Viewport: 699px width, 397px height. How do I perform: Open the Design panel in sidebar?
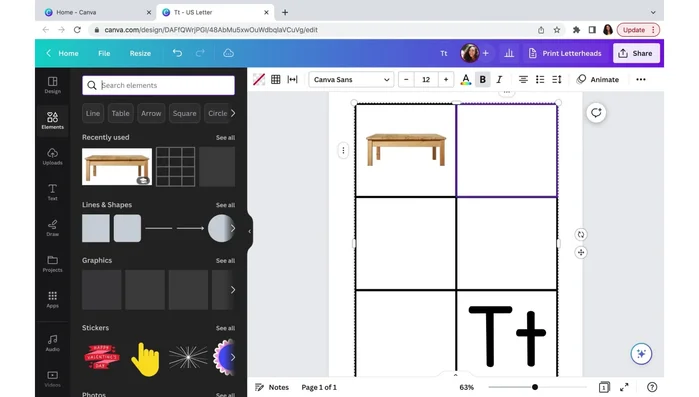(x=52, y=85)
